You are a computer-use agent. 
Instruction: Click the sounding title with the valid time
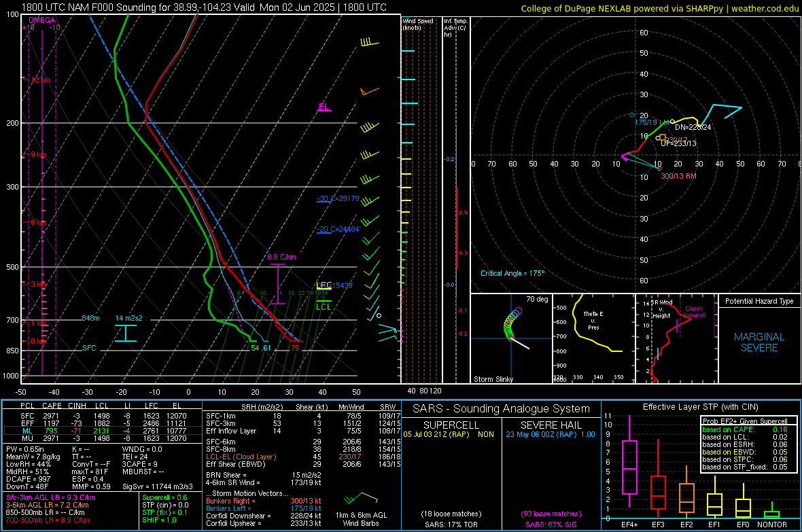[x=204, y=7]
